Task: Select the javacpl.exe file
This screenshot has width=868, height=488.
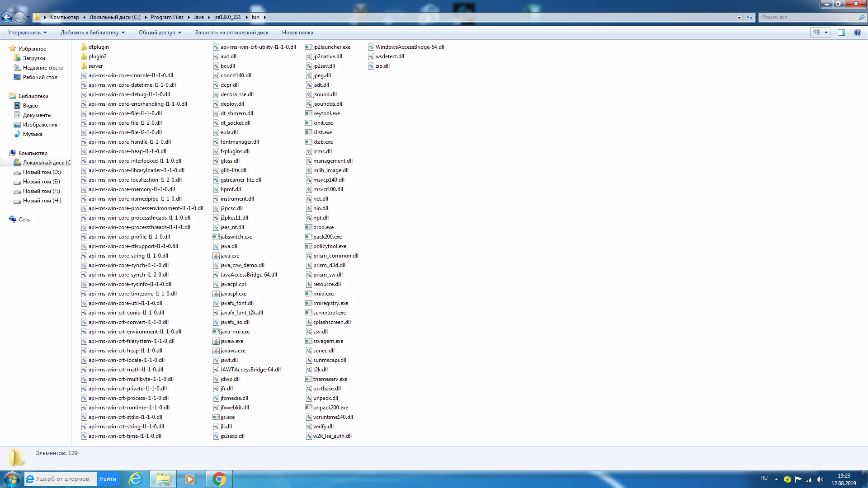Action: point(233,294)
